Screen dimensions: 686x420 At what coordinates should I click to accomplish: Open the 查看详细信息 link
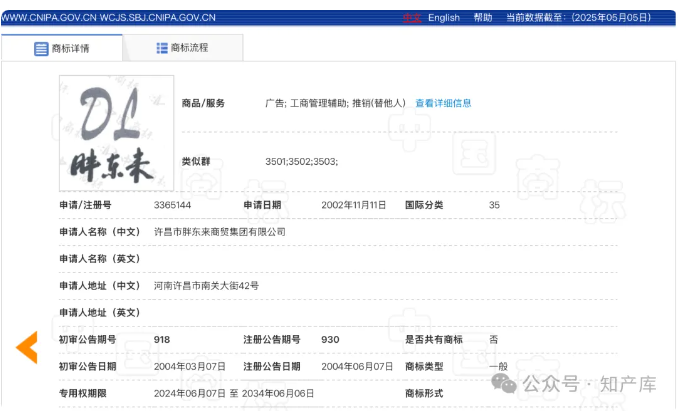[x=443, y=103]
